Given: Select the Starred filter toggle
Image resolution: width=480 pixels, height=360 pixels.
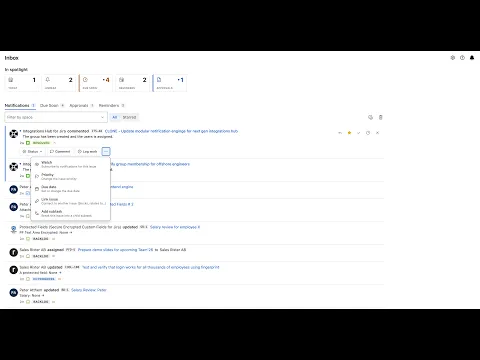Looking at the screenshot, I should tap(129, 117).
